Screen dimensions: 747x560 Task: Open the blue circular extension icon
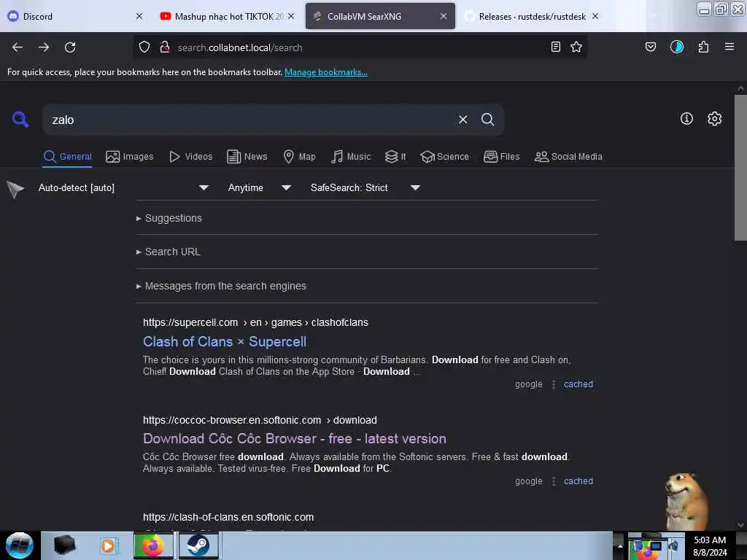click(676, 47)
